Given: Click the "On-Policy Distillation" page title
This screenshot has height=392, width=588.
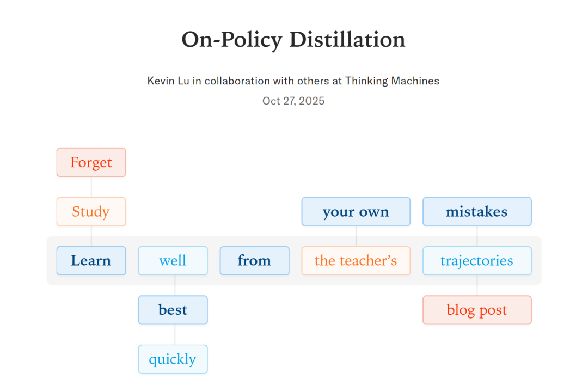Looking at the screenshot, I should (x=293, y=40).
